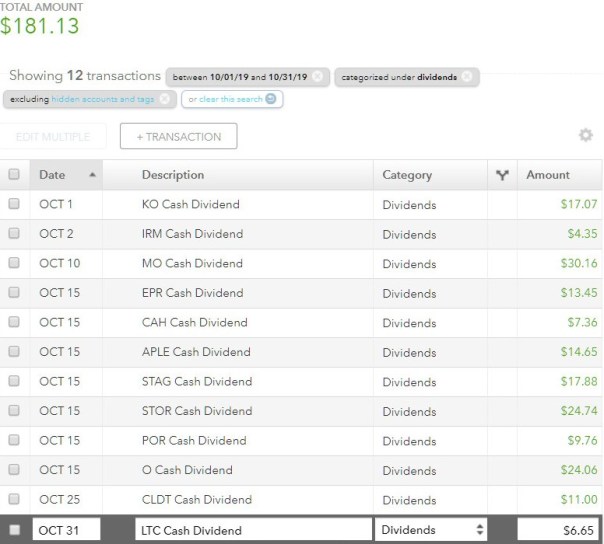
Task: Remove the hidden accounts and tags filter
Action: 164,99
